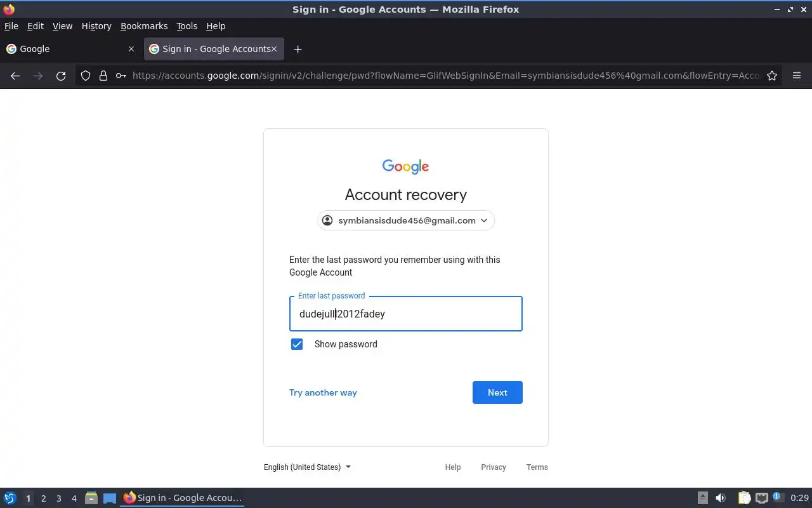Open the notification tray icon beside clock
This screenshot has height=508, width=812.
pos(778,497)
